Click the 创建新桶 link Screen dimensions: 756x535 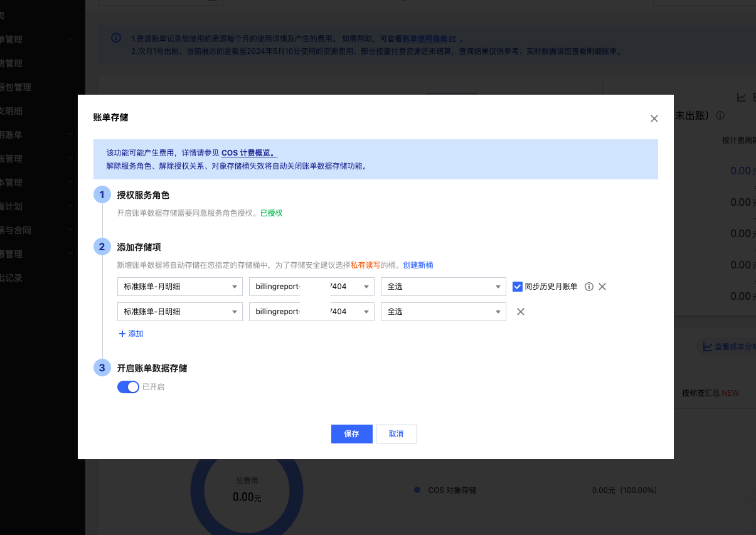[x=418, y=265]
